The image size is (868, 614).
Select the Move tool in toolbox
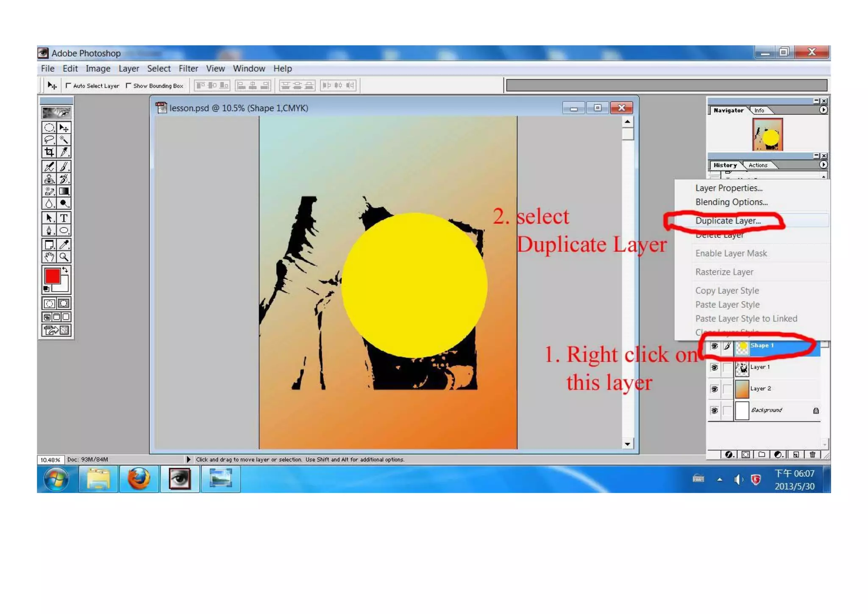click(64, 128)
